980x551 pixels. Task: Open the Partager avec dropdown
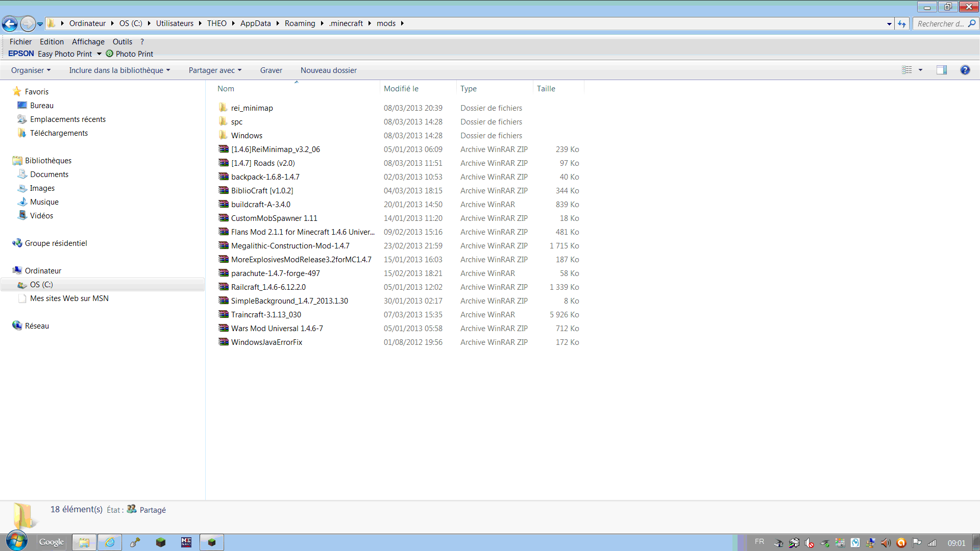click(x=215, y=70)
